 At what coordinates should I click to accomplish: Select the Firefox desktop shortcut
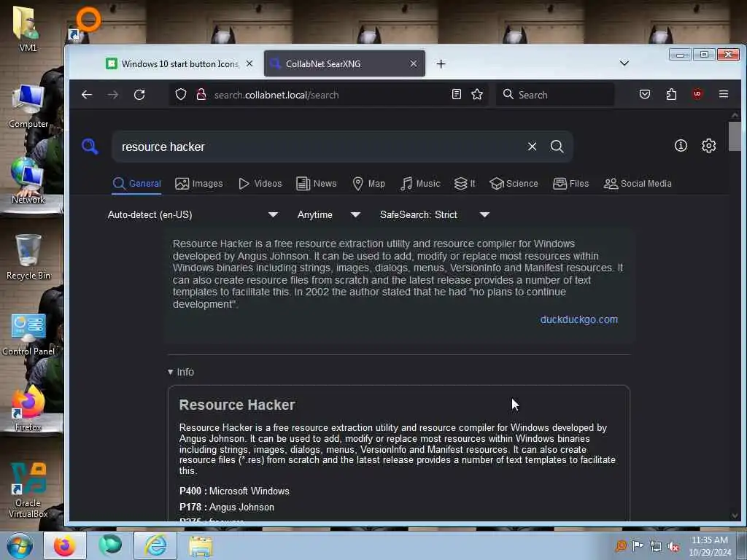pyautogui.click(x=28, y=408)
